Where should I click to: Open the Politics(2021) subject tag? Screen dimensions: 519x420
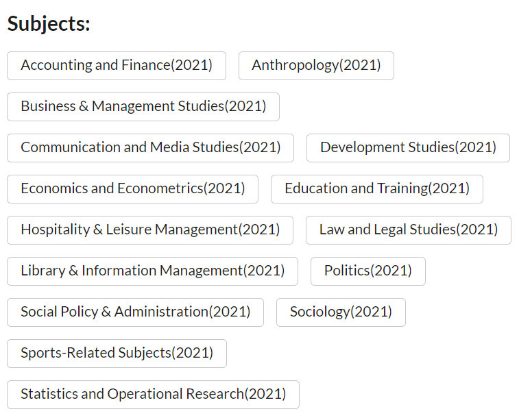(x=367, y=271)
